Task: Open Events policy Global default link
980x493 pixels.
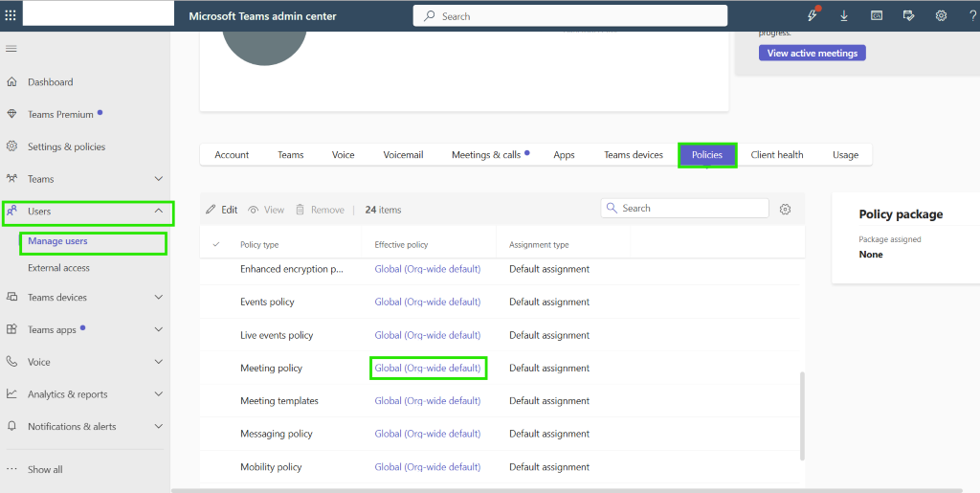Action: pos(428,302)
